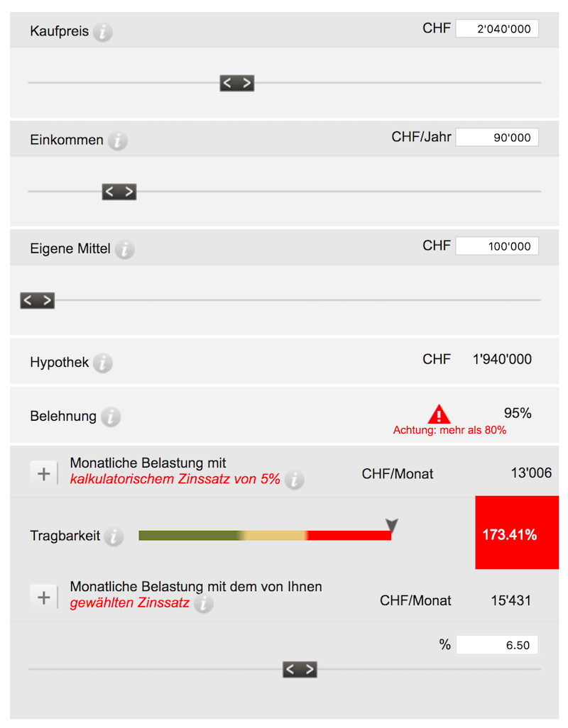Open the Kaufpreis info icon
Viewport: 568px width, 728px height.
pyautogui.click(x=103, y=32)
